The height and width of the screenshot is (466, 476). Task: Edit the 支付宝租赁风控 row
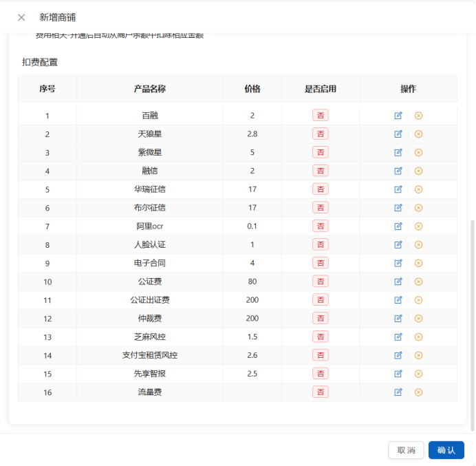click(x=398, y=355)
